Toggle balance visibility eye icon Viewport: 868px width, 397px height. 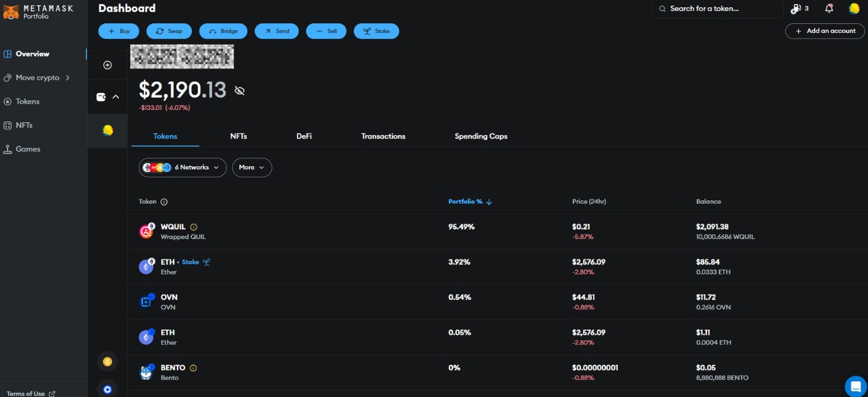(x=240, y=91)
